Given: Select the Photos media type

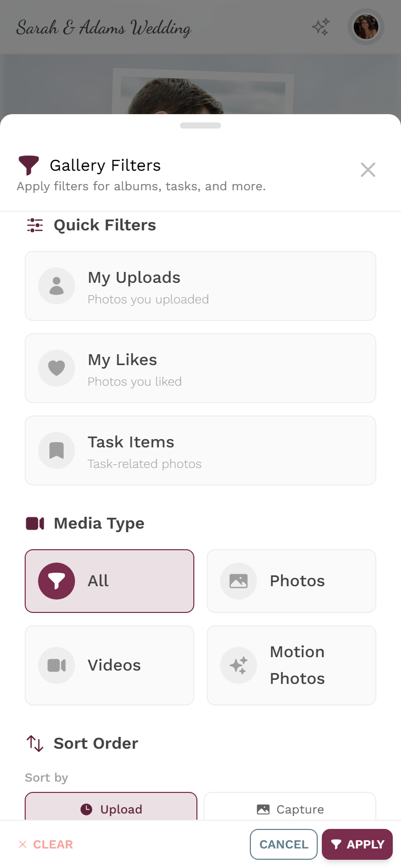Looking at the screenshot, I should pyautogui.click(x=291, y=581).
